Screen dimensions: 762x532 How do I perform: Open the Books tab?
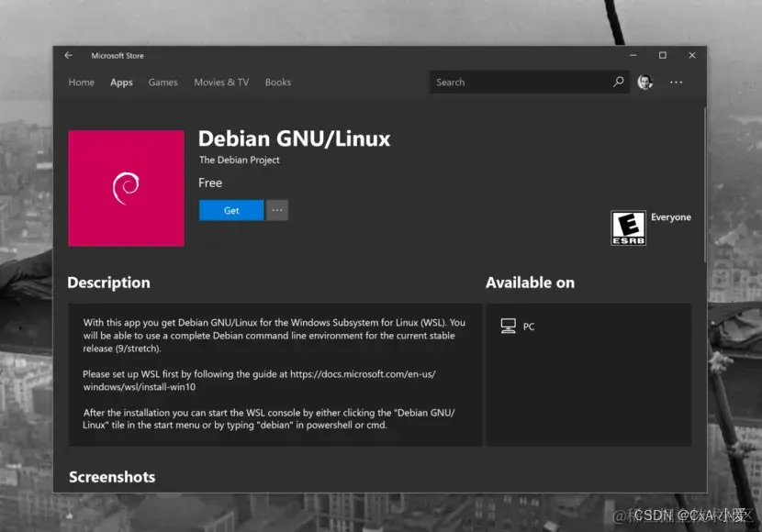278,82
